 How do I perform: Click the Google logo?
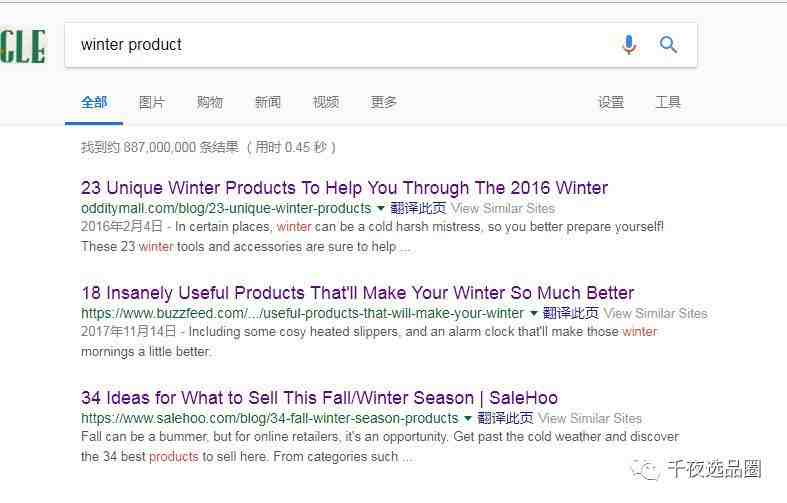(x=23, y=46)
